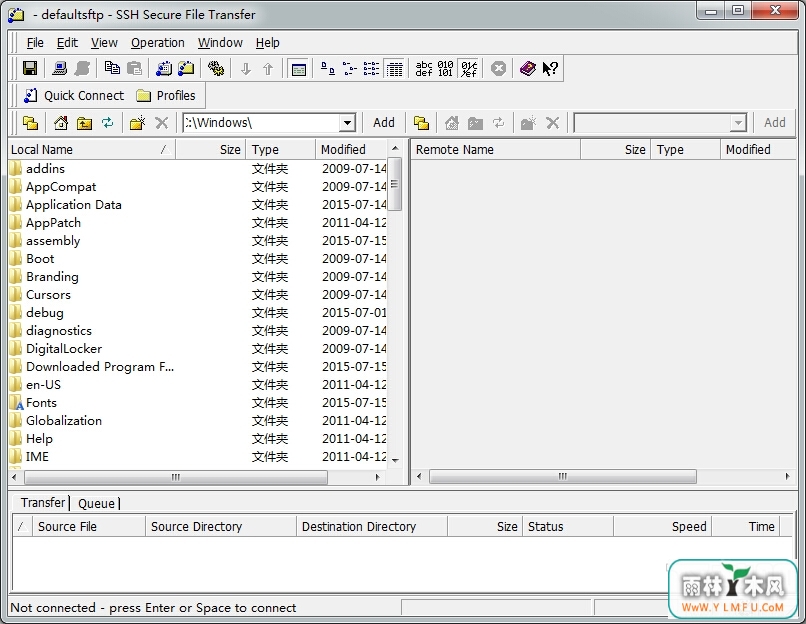Select the Fonts folder

[41, 402]
